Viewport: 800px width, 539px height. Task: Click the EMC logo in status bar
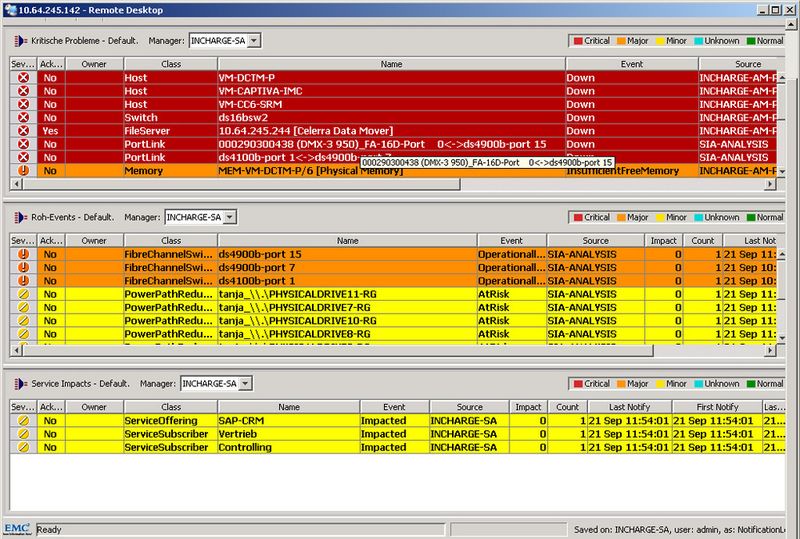[x=17, y=528]
